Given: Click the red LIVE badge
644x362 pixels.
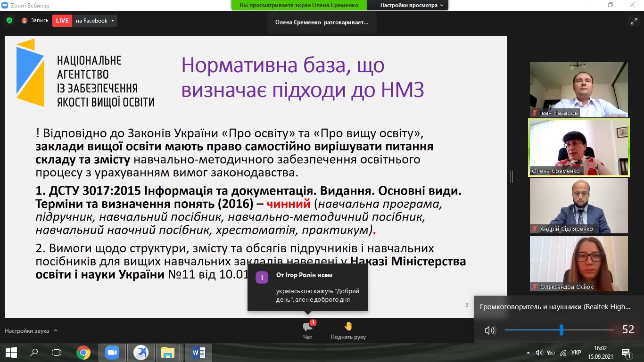Looking at the screenshot, I should click(x=62, y=21).
